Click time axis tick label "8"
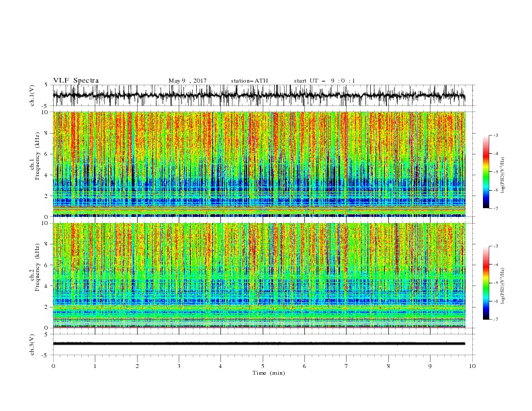This screenshot has width=532, height=411. click(x=388, y=366)
